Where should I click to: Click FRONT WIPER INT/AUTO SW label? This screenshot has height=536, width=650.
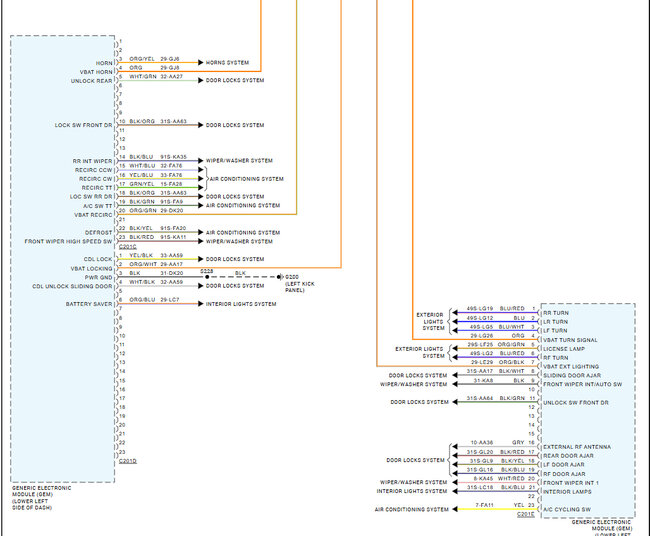(x=583, y=385)
